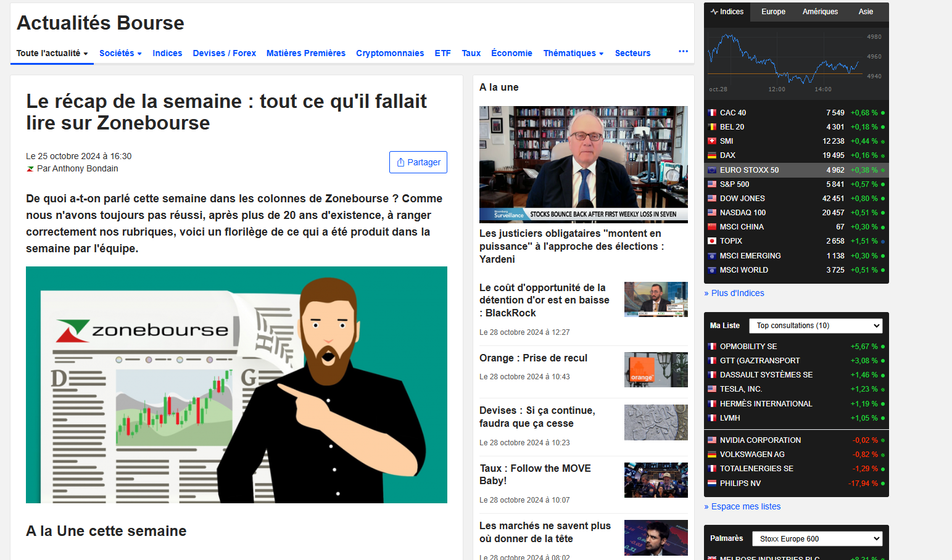Screen dimensions: 952x560
Task: Open the Secteurs news section
Action: tap(632, 53)
